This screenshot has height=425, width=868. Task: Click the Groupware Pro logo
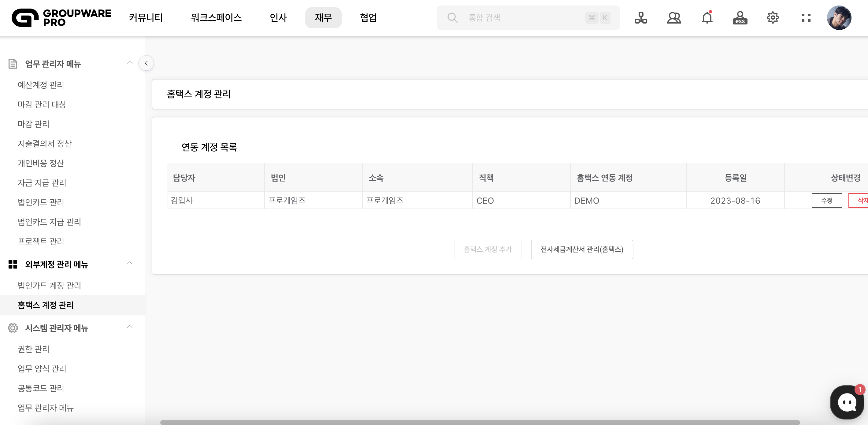(61, 17)
